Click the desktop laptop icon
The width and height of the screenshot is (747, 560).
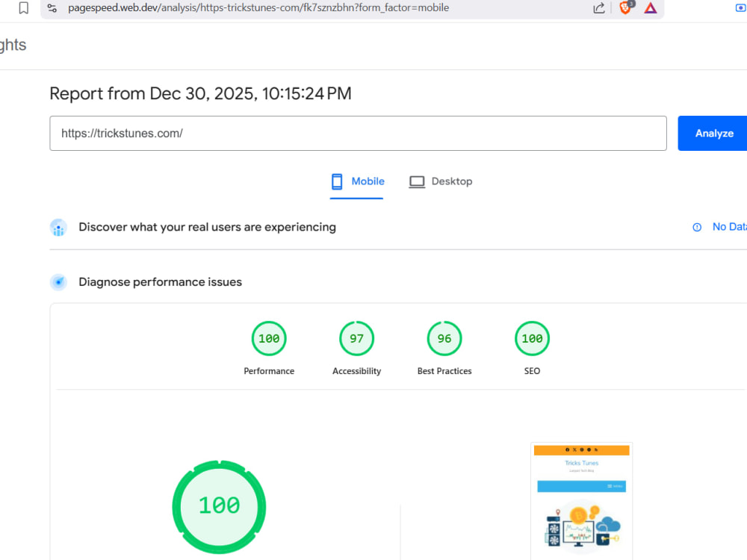417,182
